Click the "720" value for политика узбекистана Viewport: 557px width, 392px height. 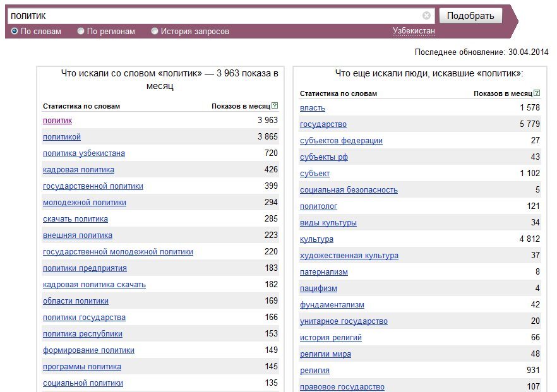point(271,153)
